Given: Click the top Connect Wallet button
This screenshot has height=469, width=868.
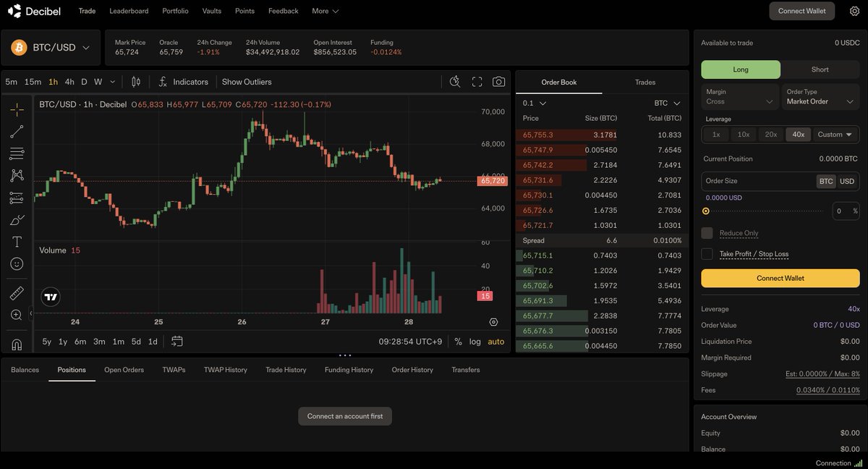Looking at the screenshot, I should [801, 11].
